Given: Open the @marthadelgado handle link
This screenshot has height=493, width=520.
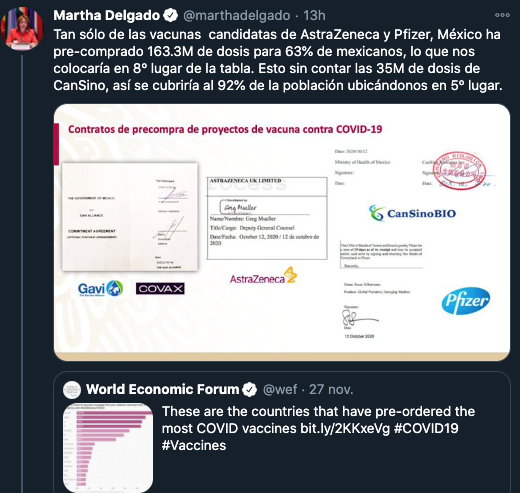Looking at the screenshot, I should click(237, 16).
